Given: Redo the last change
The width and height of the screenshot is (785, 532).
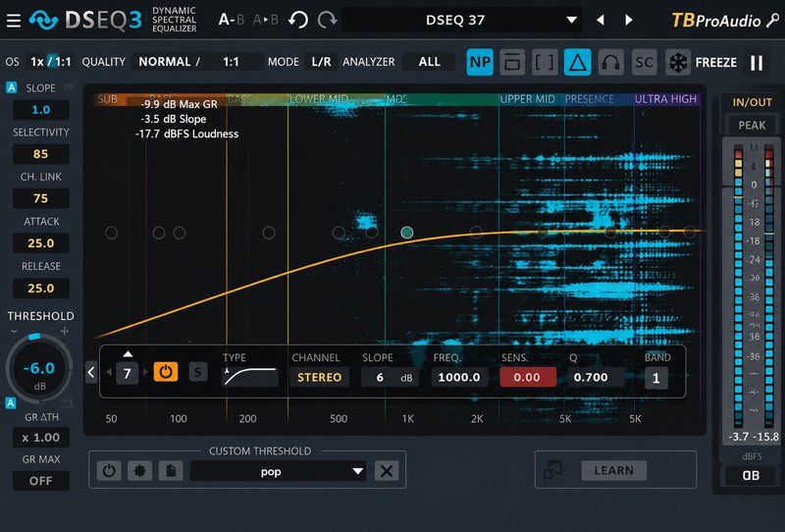Looking at the screenshot, I should click(x=327, y=20).
